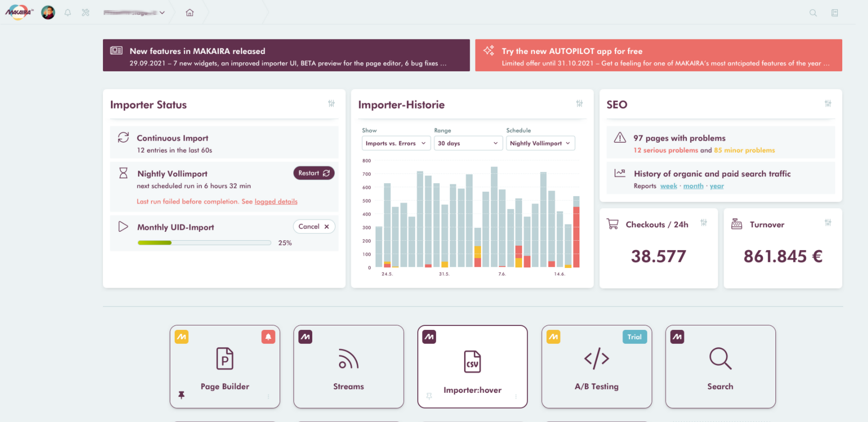Unpin the Page Builder tile
This screenshot has height=422, width=868.
pos(181,395)
